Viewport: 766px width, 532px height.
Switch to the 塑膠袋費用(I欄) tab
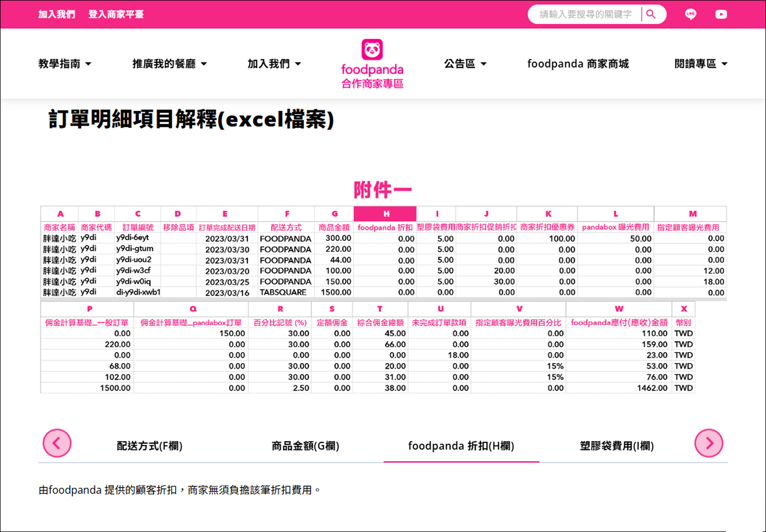(617, 446)
